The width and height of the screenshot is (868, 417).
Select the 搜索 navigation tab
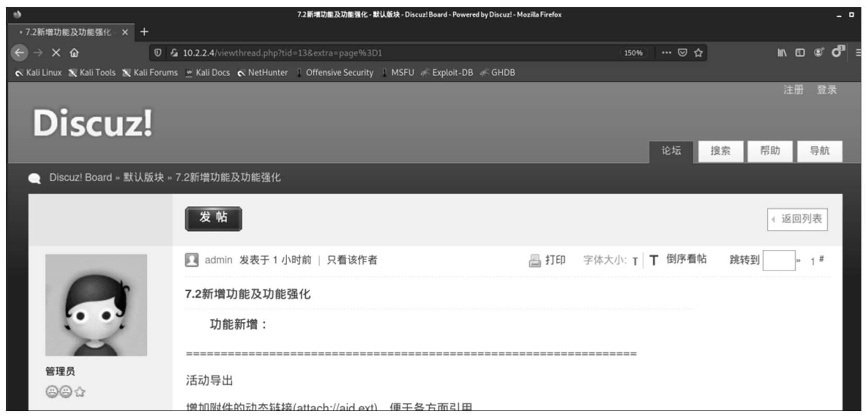721,152
